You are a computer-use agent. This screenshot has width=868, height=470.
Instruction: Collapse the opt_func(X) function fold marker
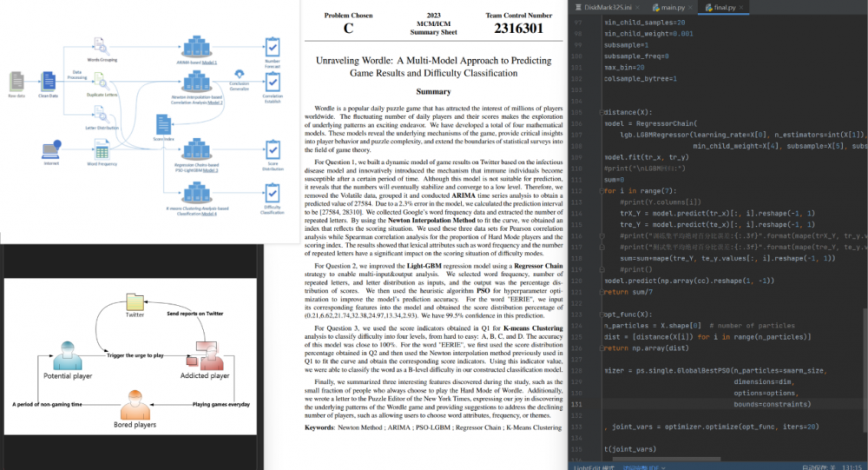[x=602, y=314]
